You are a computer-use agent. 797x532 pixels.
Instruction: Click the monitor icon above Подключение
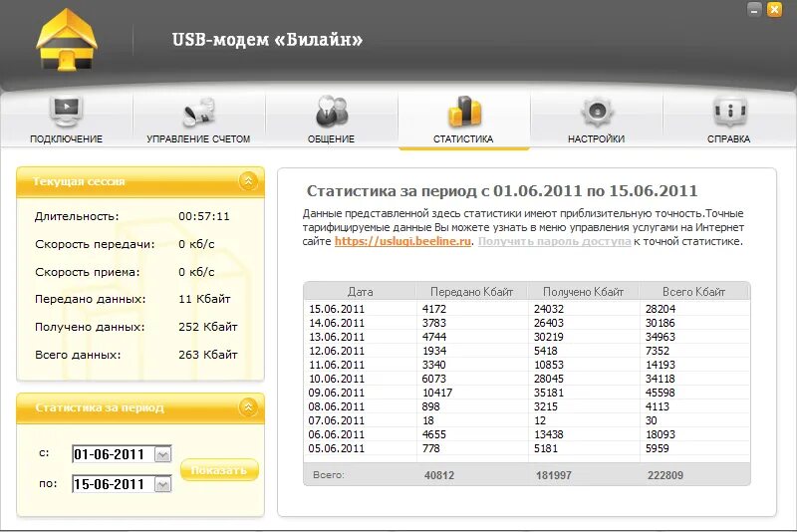tap(66, 111)
